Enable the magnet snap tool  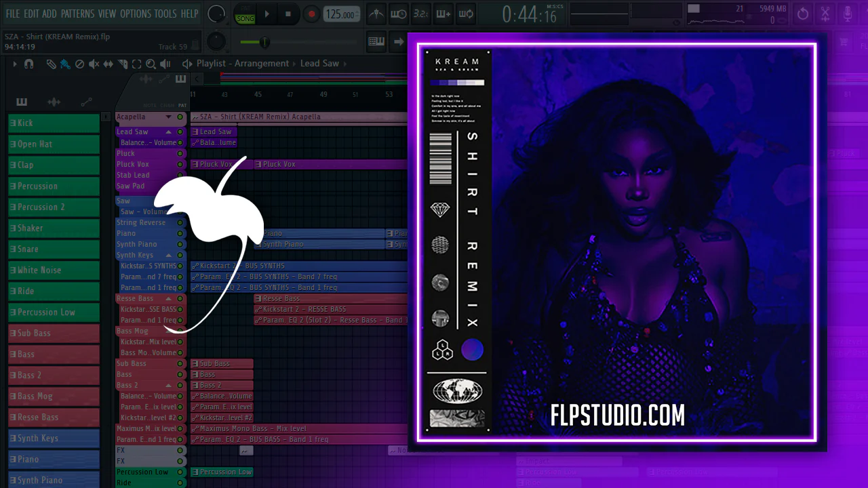coord(28,64)
